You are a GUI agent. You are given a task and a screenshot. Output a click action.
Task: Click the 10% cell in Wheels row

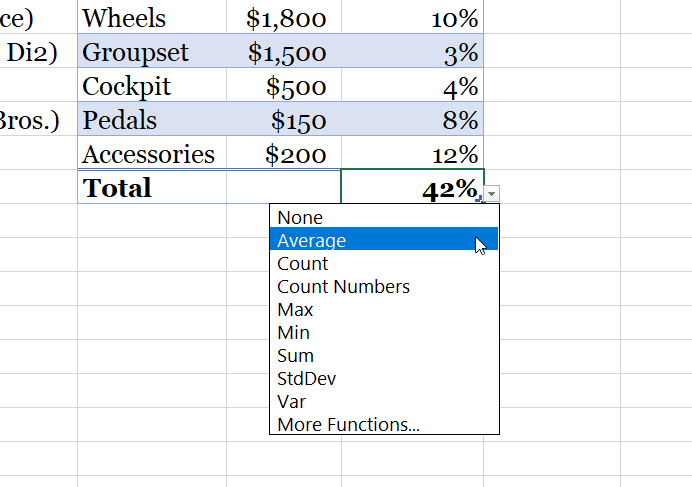pos(412,17)
